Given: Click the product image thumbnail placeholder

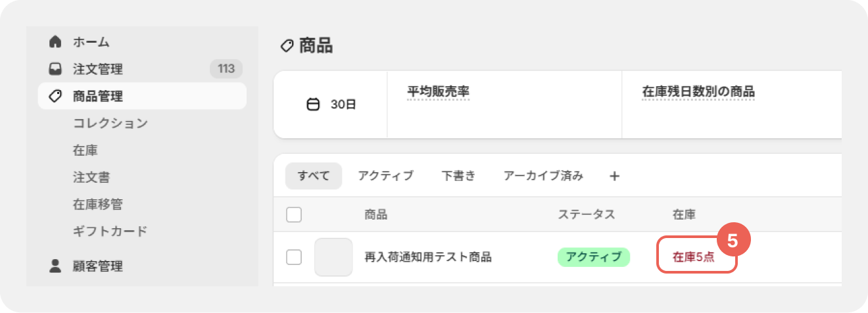Looking at the screenshot, I should click(x=333, y=257).
